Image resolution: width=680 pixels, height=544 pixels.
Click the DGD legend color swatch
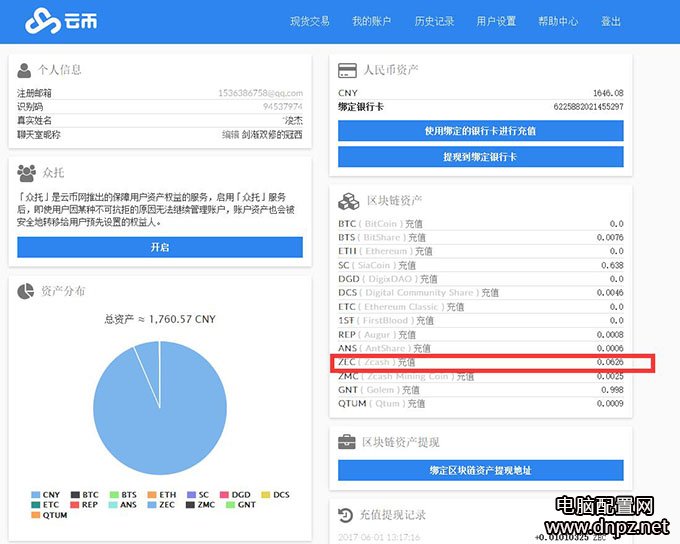pos(224,495)
